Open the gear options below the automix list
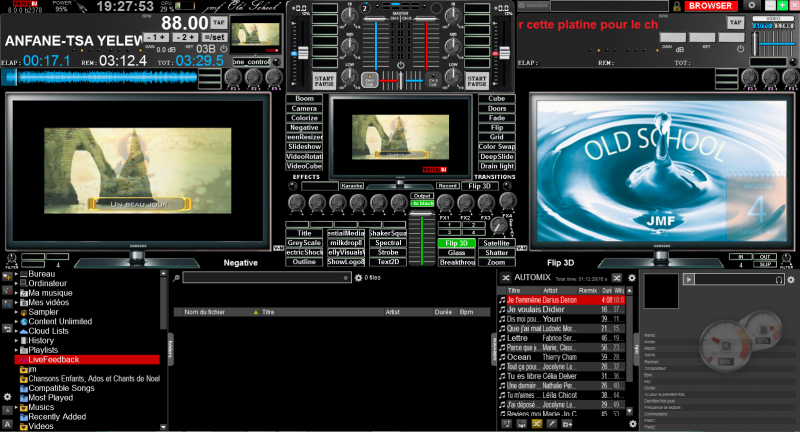This screenshot has width=800, height=432. pyautogui.click(x=633, y=424)
